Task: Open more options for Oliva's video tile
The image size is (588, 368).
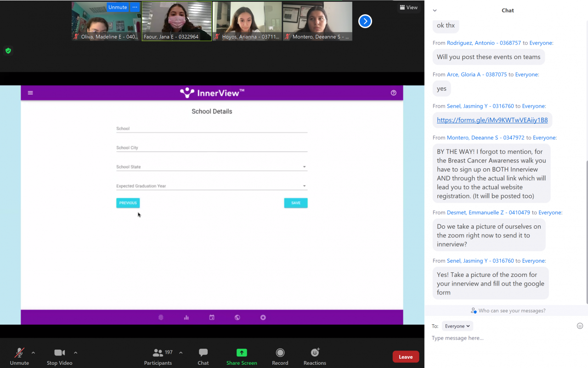Action: point(135,7)
